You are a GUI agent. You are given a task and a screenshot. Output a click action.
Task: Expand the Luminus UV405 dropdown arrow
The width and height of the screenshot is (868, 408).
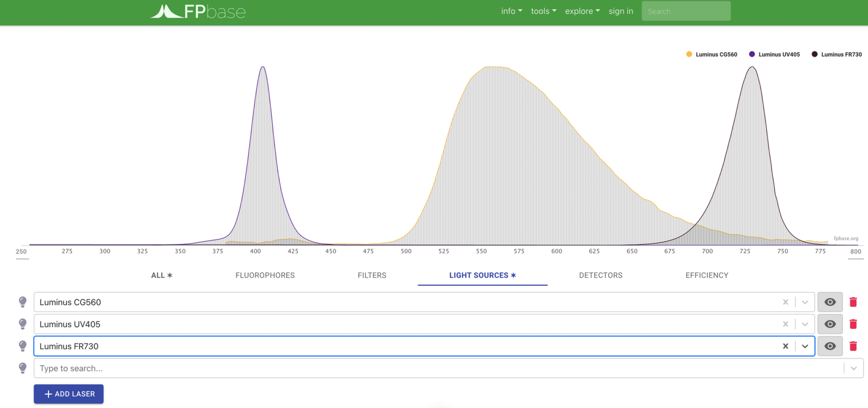(x=805, y=324)
